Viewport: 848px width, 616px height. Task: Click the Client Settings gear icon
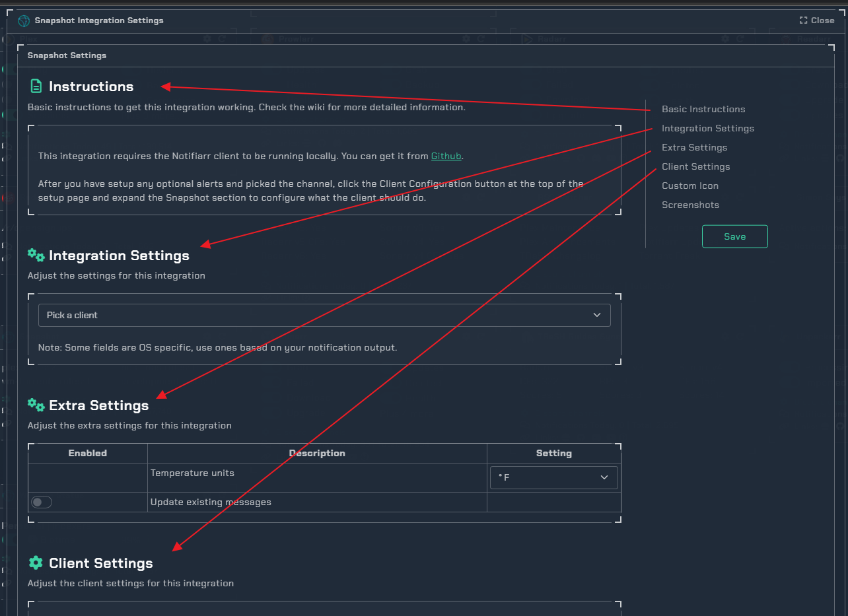click(x=36, y=563)
